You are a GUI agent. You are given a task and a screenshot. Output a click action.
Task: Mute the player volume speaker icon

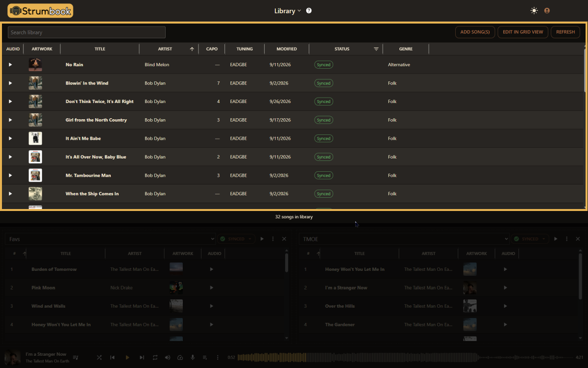click(168, 358)
